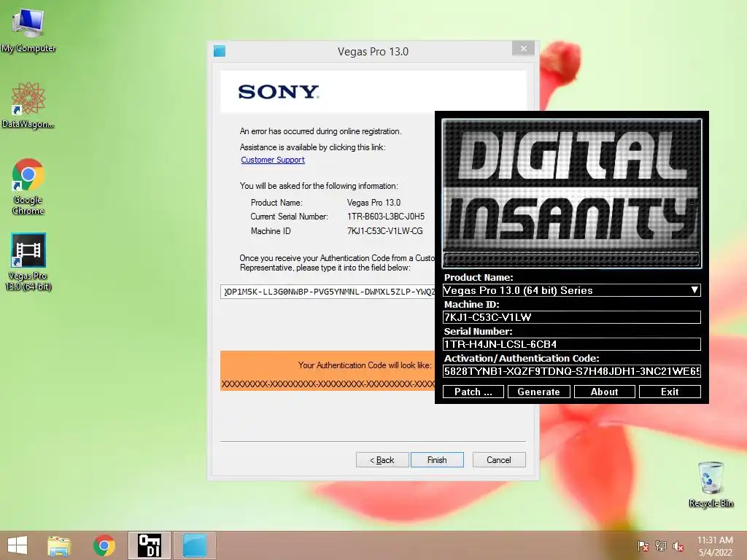Open the Customer Support link
Image resolution: width=747 pixels, height=560 pixels.
pos(273,160)
